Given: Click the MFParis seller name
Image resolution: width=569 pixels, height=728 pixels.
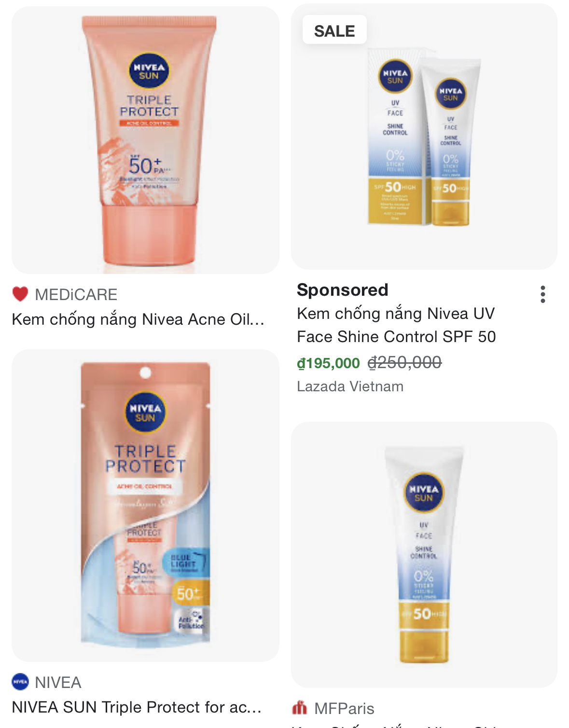Looking at the screenshot, I should click(x=344, y=708).
